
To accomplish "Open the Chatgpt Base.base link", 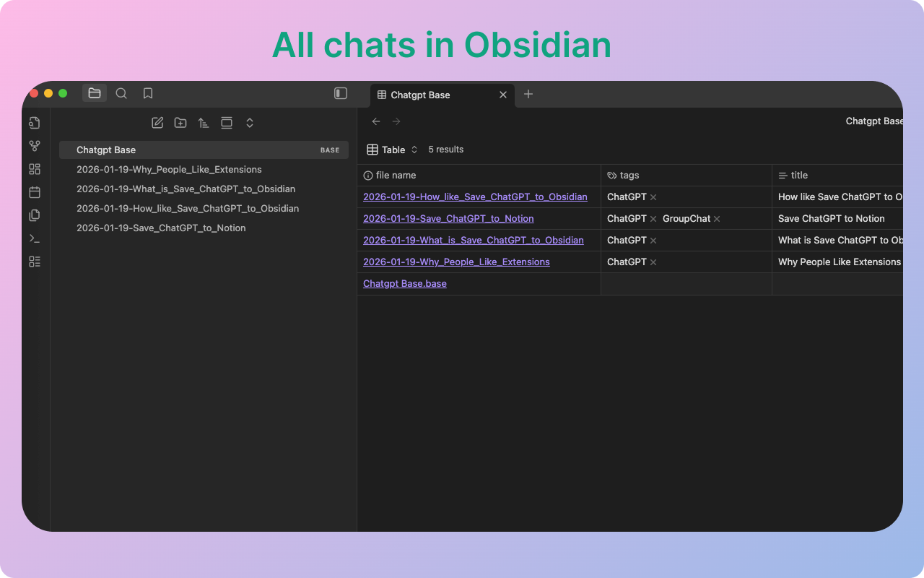I will pyautogui.click(x=405, y=284).
